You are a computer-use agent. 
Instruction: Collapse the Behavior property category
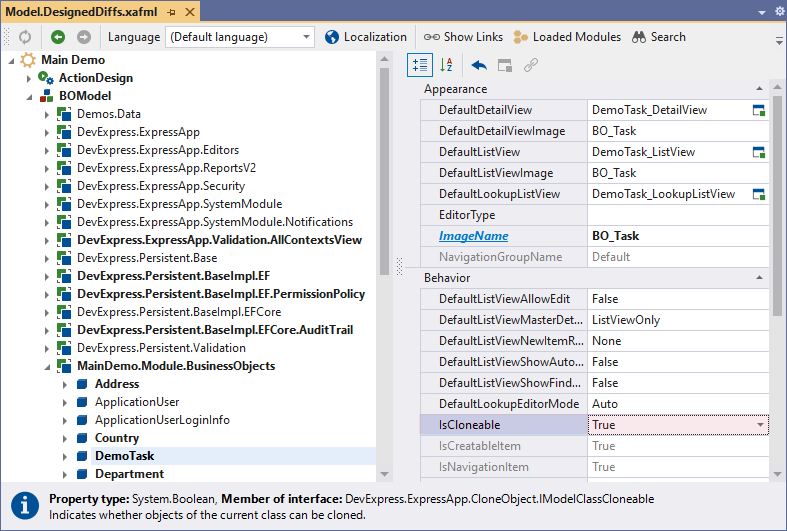759,277
